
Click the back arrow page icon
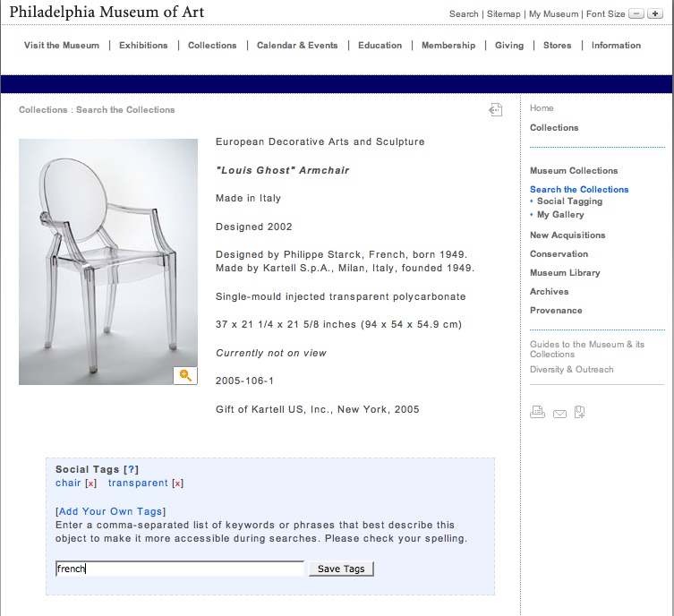coord(496,109)
